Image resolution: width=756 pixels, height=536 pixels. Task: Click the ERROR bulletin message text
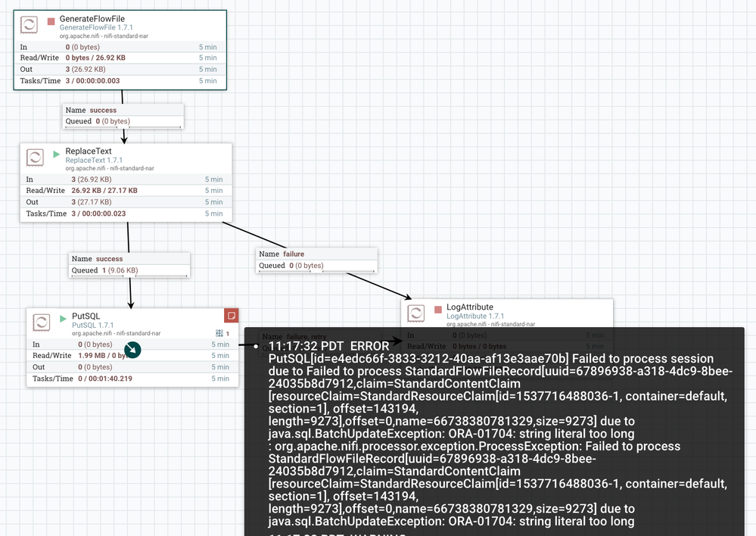499,434
